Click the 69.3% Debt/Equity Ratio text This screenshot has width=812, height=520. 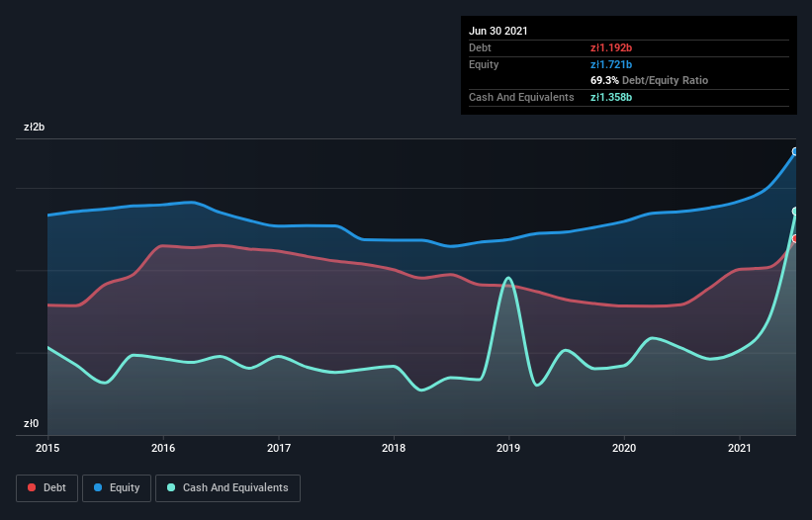[x=650, y=80]
